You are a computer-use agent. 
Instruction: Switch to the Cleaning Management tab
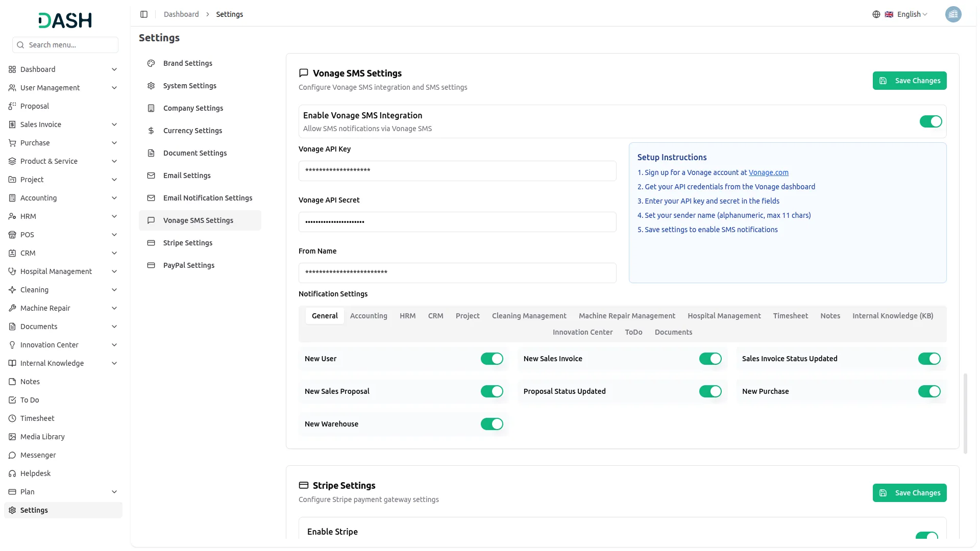(529, 316)
